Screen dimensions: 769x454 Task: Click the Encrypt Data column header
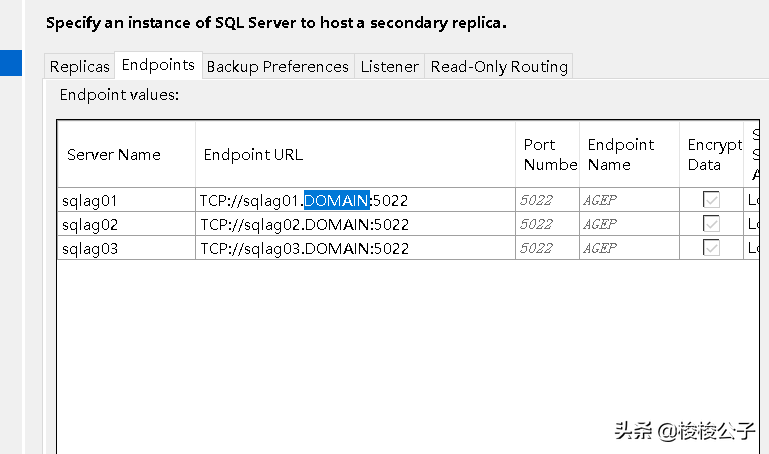tap(711, 154)
